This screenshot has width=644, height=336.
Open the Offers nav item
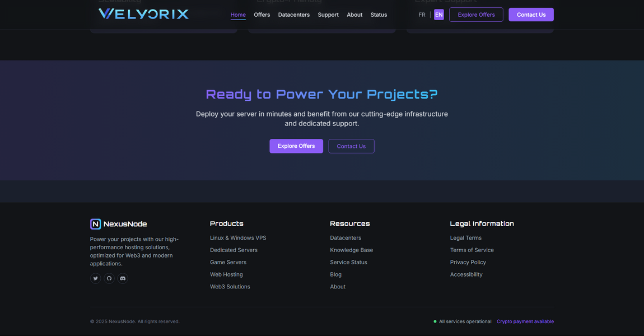[262, 15]
